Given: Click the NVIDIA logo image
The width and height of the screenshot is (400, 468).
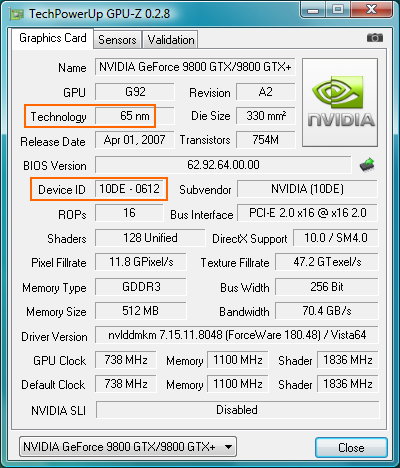Looking at the screenshot, I should pos(340,102).
